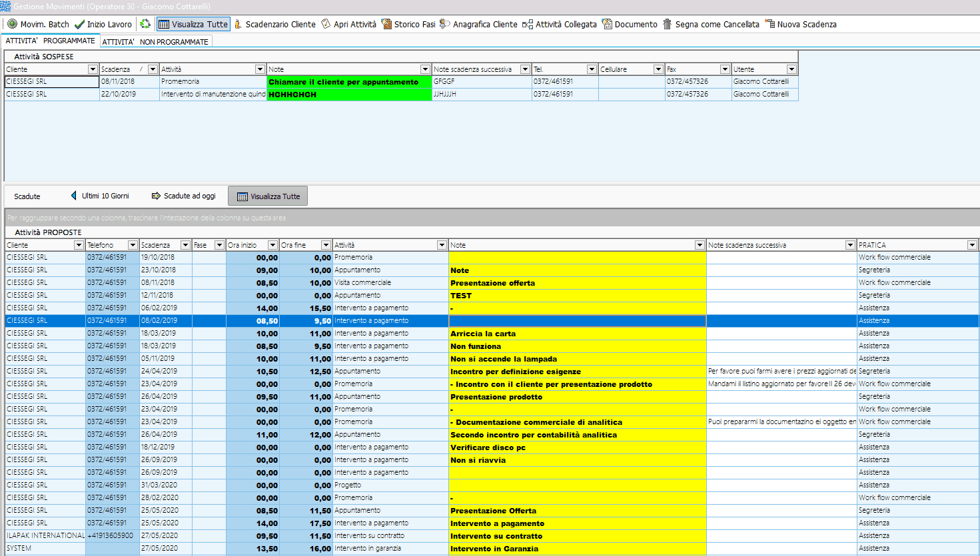Click the Scadute filter button
Viewport: 980px width, 556px height.
coord(27,196)
